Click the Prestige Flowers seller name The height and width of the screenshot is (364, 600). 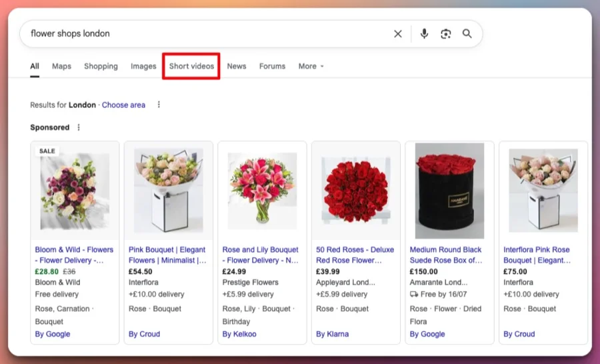point(251,283)
